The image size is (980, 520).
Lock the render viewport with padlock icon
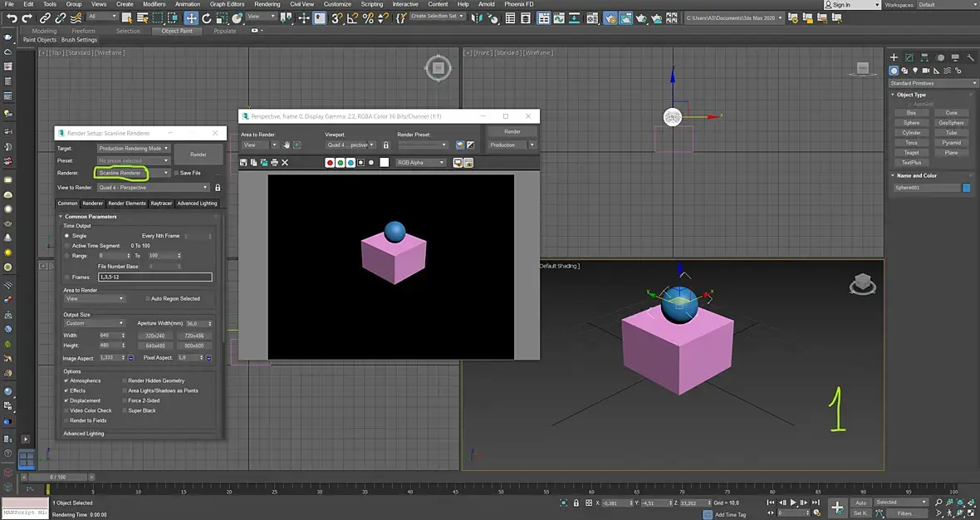[x=385, y=145]
